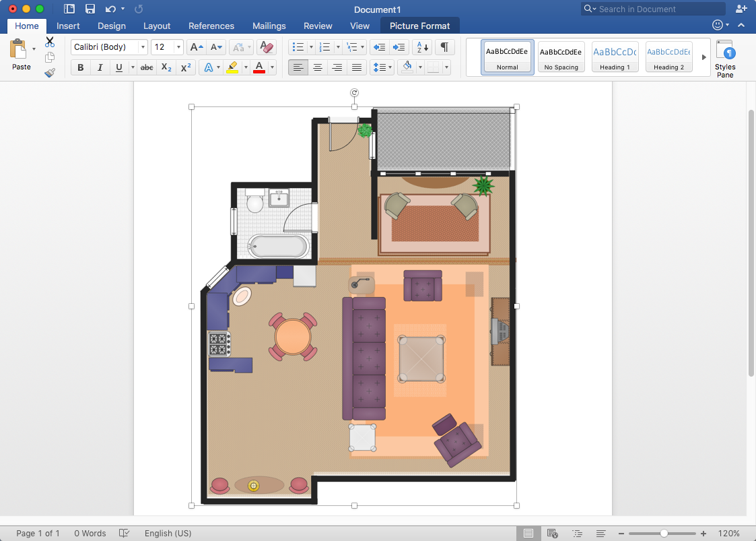Click the Format Painter brush icon
The width and height of the screenshot is (756, 541).
[50, 73]
